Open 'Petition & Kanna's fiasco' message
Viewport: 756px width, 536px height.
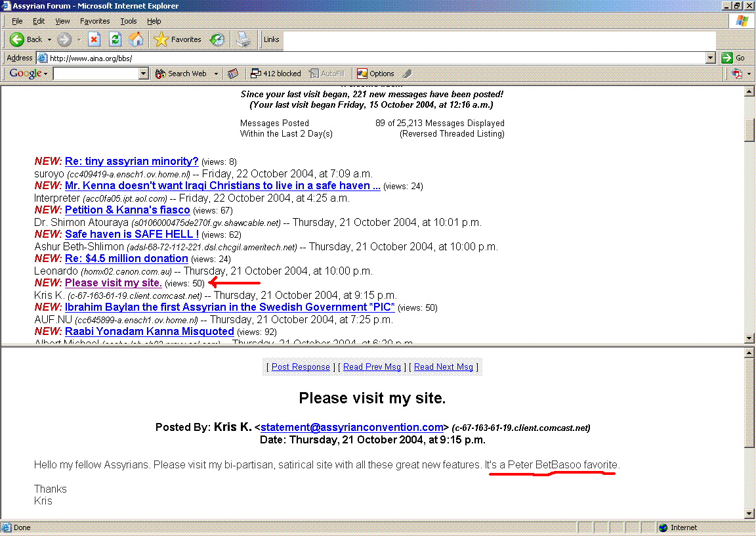click(127, 210)
